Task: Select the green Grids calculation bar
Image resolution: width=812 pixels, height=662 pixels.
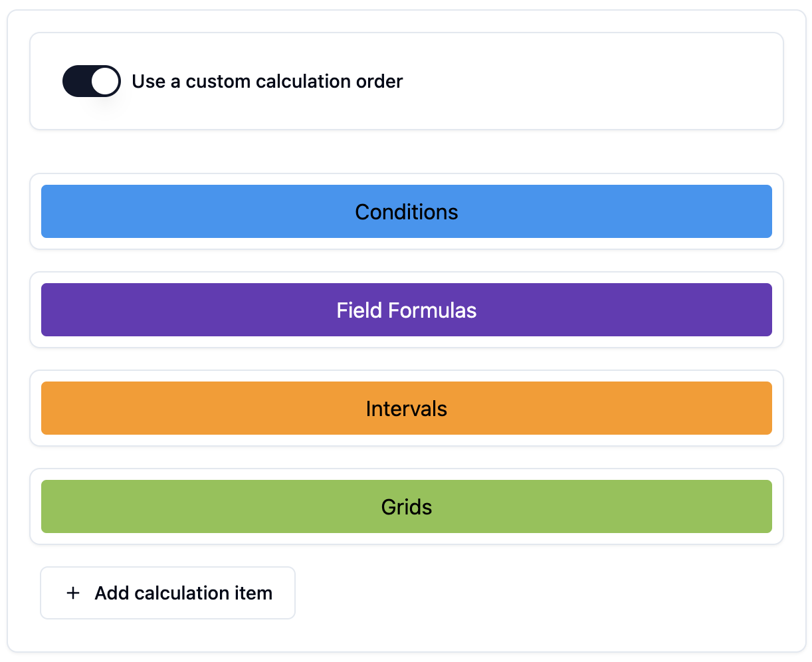Action: coord(406,506)
